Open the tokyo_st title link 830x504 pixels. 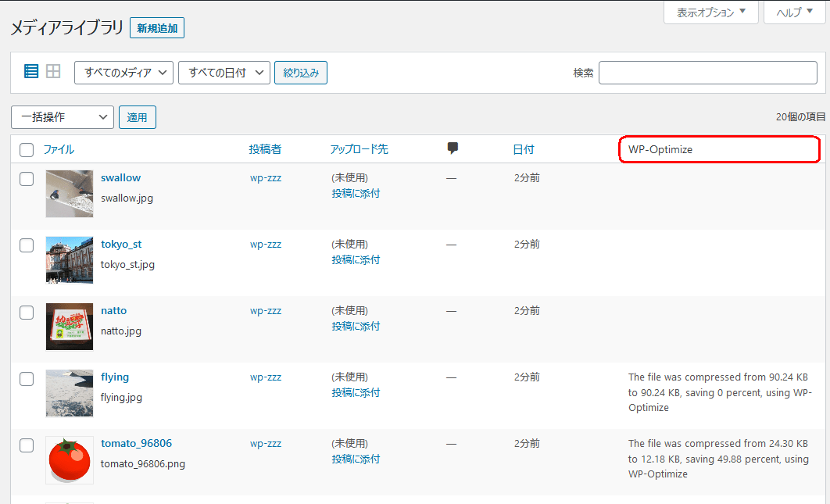(121, 244)
